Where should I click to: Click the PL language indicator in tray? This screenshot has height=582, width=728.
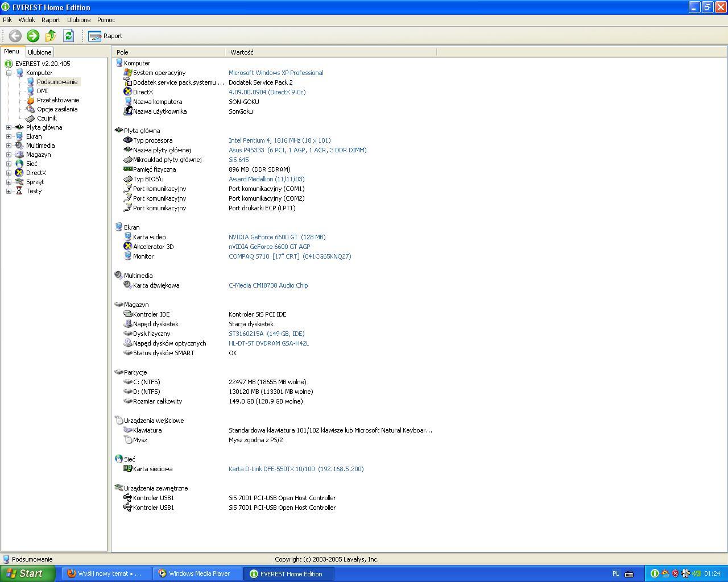click(615, 574)
